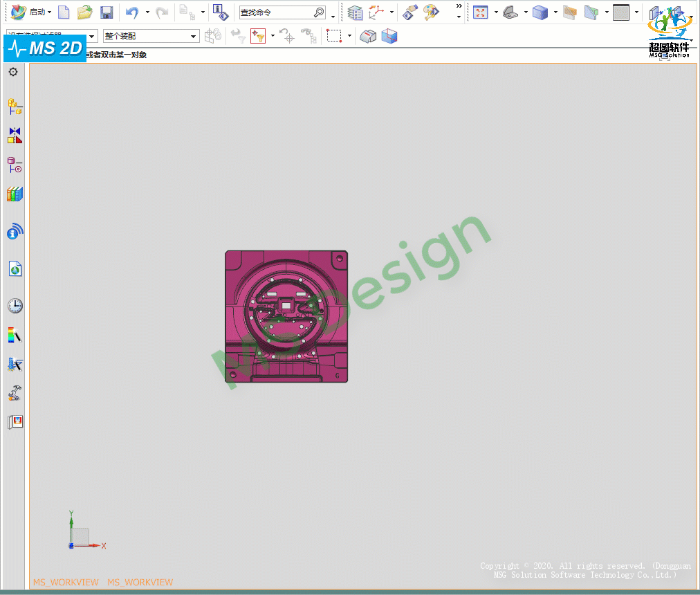Expand the rendering style dropdown arrow

pyautogui.click(x=556, y=12)
